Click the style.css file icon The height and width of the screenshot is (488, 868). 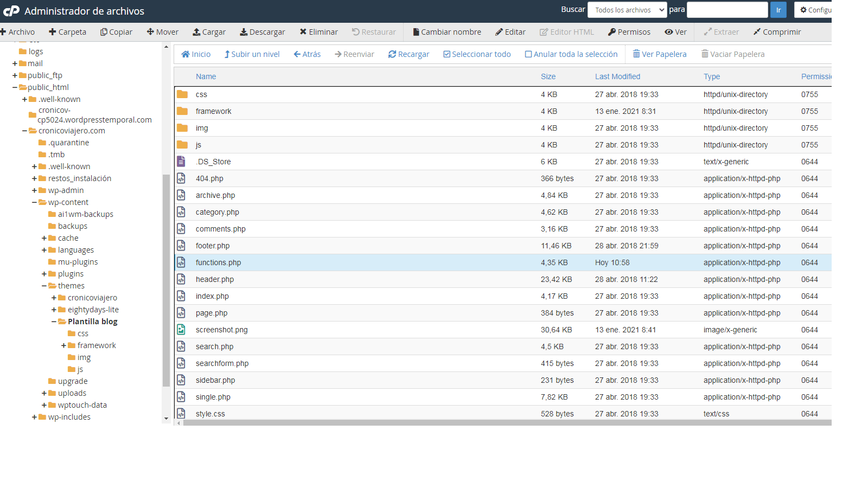(181, 414)
